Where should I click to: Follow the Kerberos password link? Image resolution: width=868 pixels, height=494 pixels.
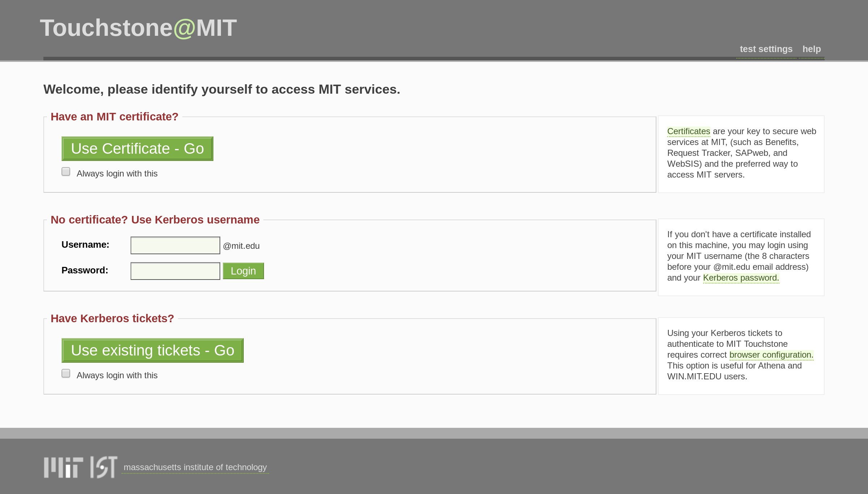(741, 278)
